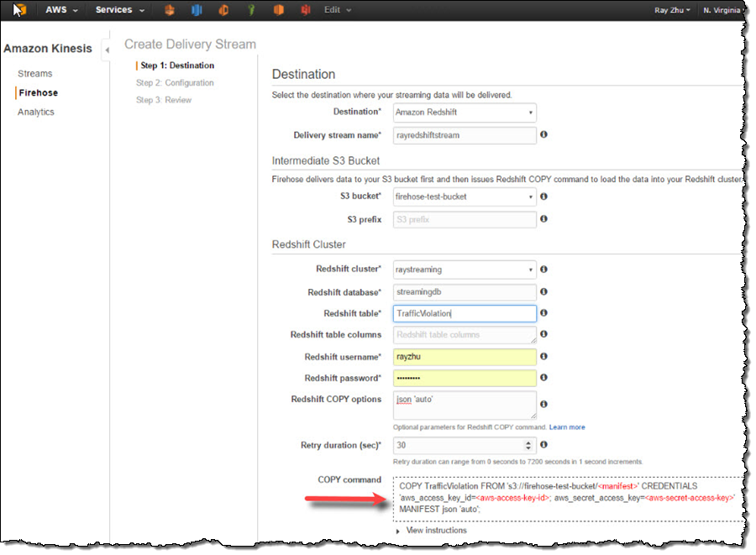Collapse the Amazon Kinesis side navigation panel
Image resolution: width=756 pixels, height=555 pixels.
coord(107,51)
